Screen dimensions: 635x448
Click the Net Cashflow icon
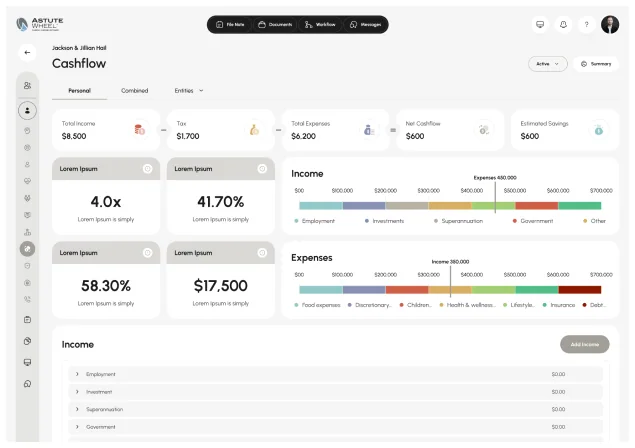point(484,130)
